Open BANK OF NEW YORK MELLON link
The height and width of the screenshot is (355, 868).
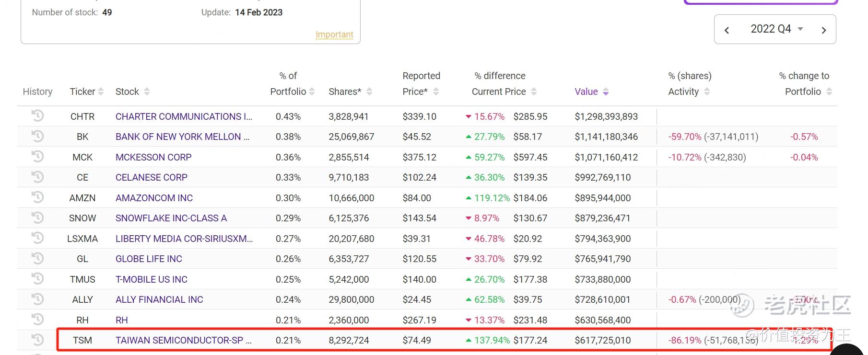click(x=182, y=137)
